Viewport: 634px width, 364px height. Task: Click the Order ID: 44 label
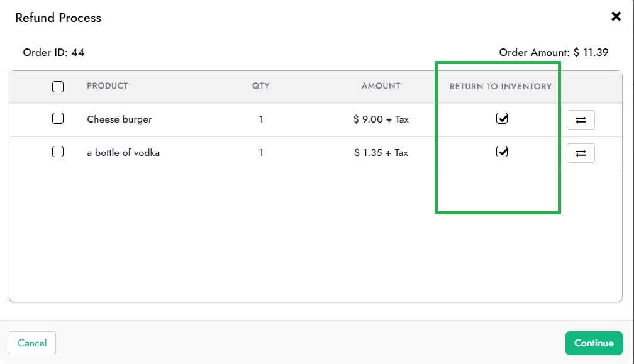pos(53,52)
